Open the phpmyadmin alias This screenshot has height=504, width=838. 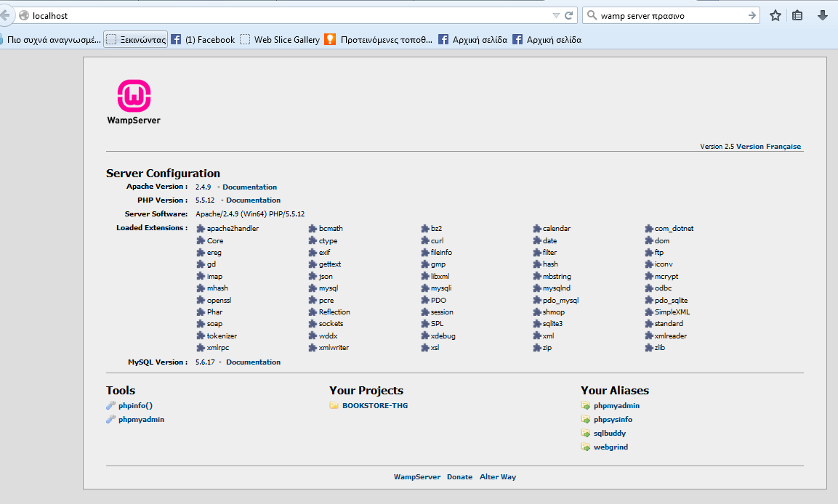point(616,406)
